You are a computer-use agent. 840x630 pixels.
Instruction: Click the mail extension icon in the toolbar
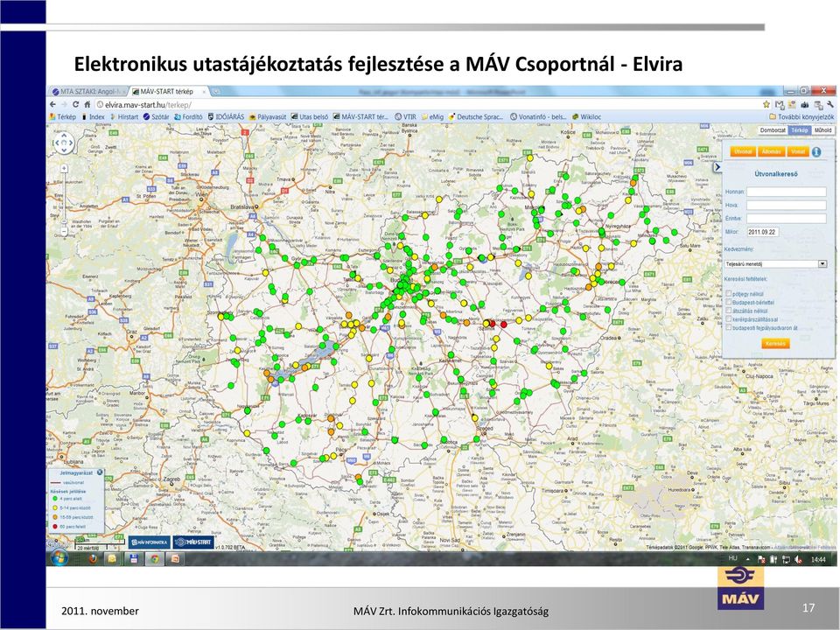pos(780,104)
